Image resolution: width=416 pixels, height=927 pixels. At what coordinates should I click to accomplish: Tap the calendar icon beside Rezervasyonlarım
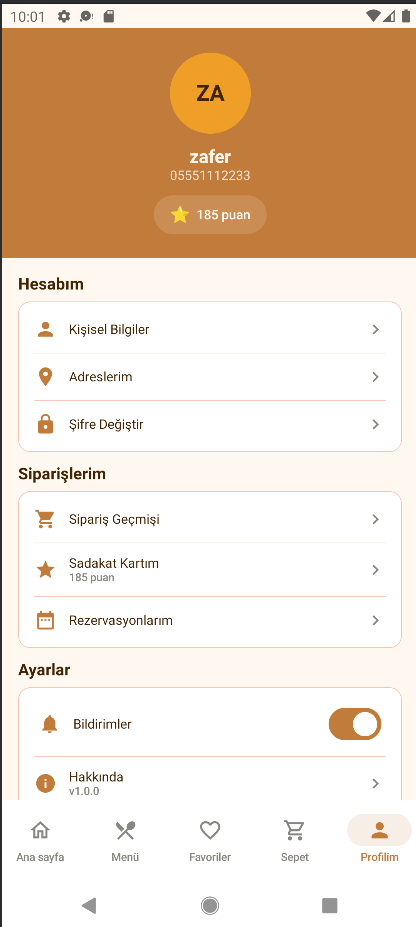tap(46, 621)
